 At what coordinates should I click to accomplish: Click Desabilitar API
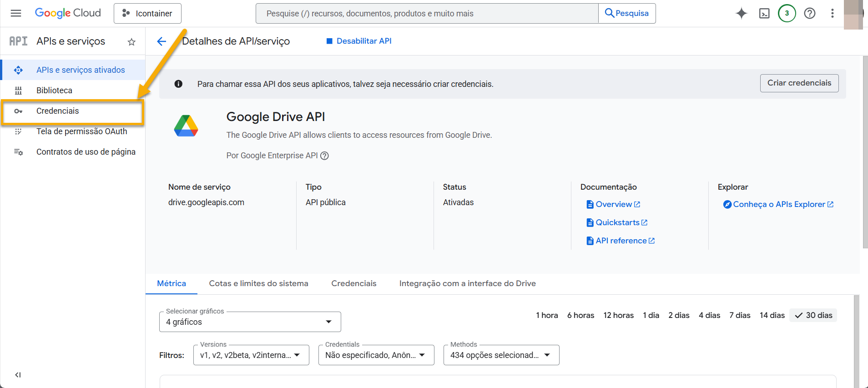(x=359, y=41)
